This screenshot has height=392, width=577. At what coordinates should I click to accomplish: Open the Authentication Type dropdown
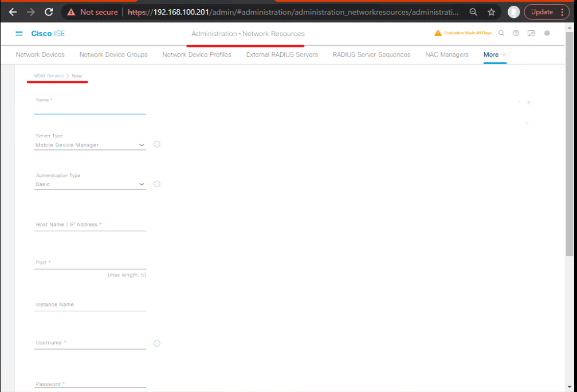(90, 184)
